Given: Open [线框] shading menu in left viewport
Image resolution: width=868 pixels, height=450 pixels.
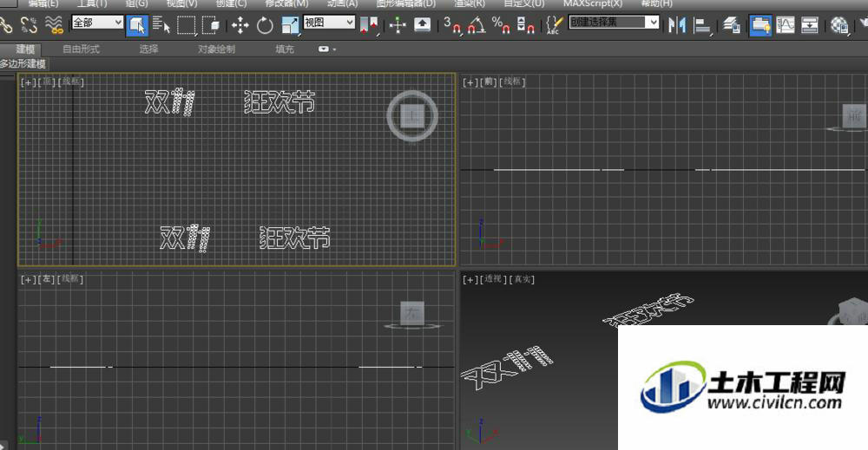Looking at the screenshot, I should [71, 280].
